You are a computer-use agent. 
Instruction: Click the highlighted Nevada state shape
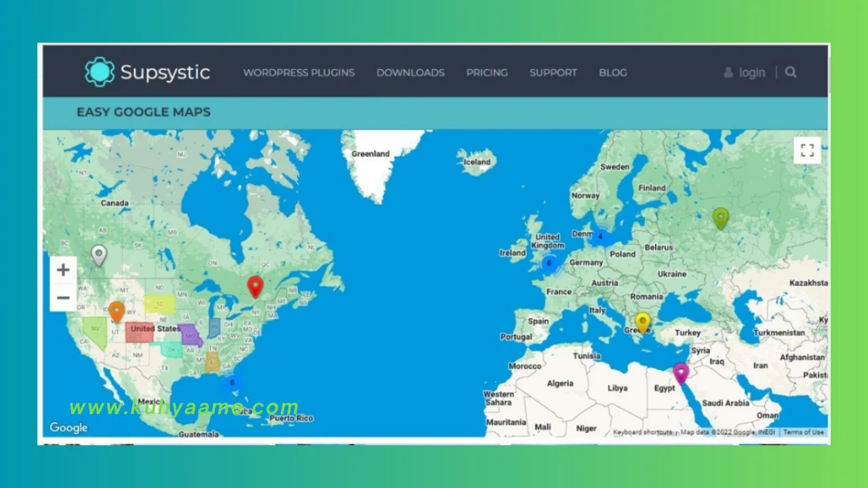(x=95, y=332)
